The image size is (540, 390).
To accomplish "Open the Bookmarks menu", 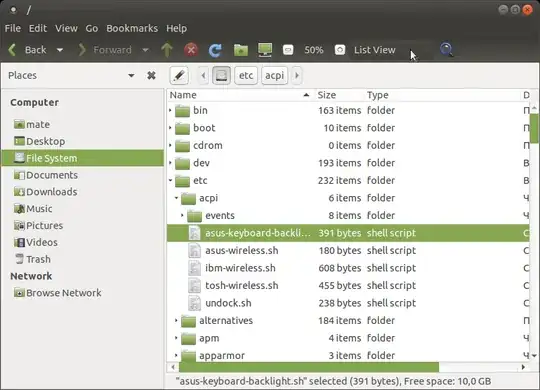I will (132, 28).
